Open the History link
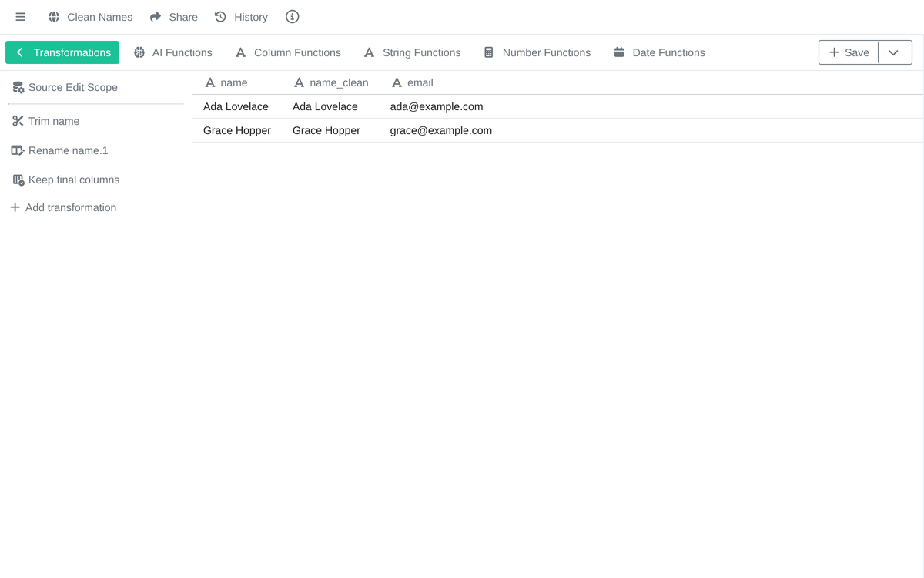 tap(241, 17)
